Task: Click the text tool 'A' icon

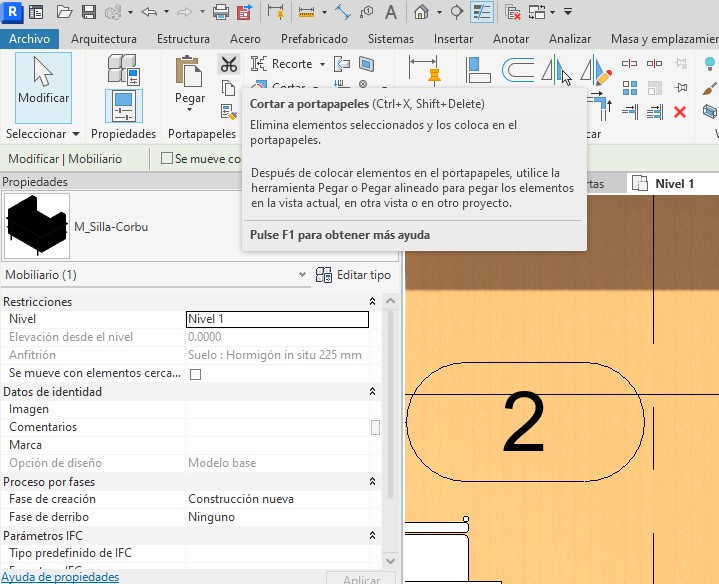Action: (x=391, y=13)
